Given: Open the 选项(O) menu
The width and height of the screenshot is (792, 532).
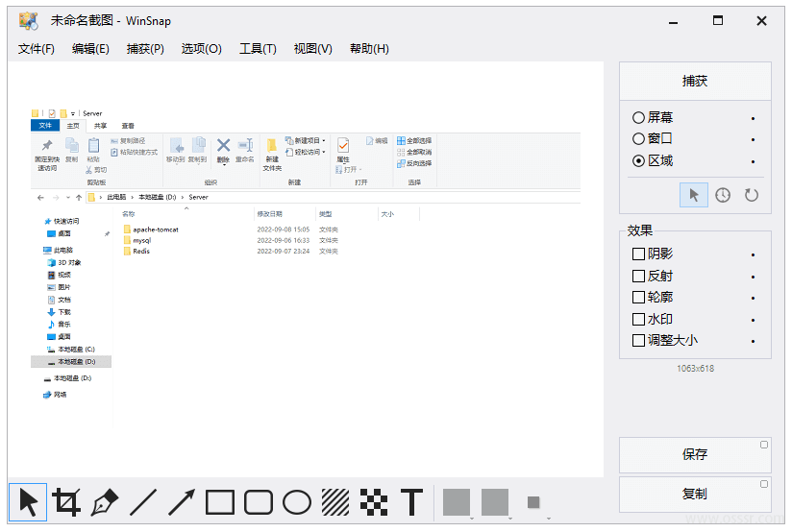Looking at the screenshot, I should (x=202, y=49).
